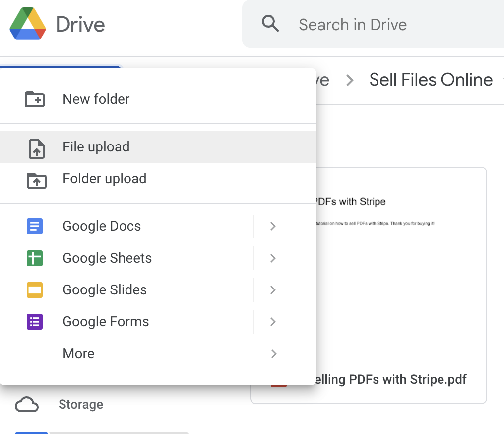Click the green Google Sheets icon
The width and height of the screenshot is (504, 434).
pos(35,258)
